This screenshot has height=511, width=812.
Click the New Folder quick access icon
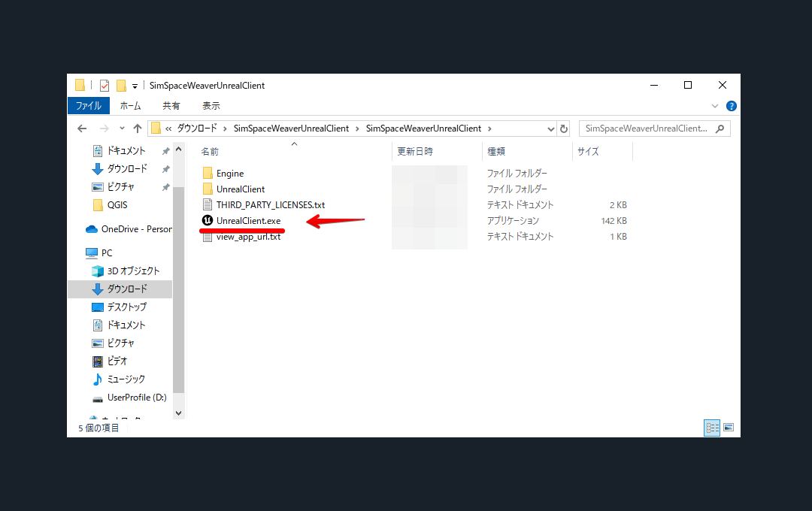pyautogui.click(x=121, y=86)
